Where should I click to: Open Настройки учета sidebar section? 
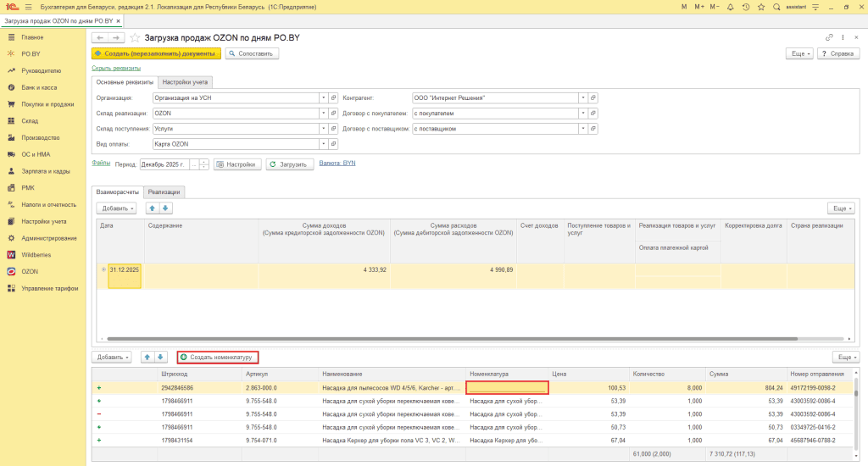click(44, 221)
